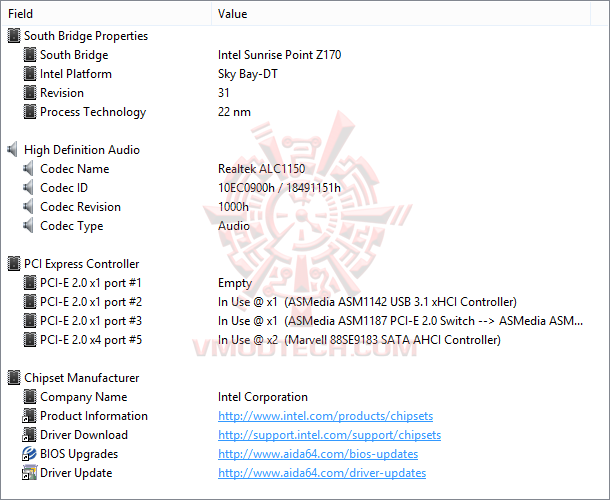Select the Process Technology field label
Image resolution: width=610 pixels, height=500 pixels.
pyautogui.click(x=93, y=112)
